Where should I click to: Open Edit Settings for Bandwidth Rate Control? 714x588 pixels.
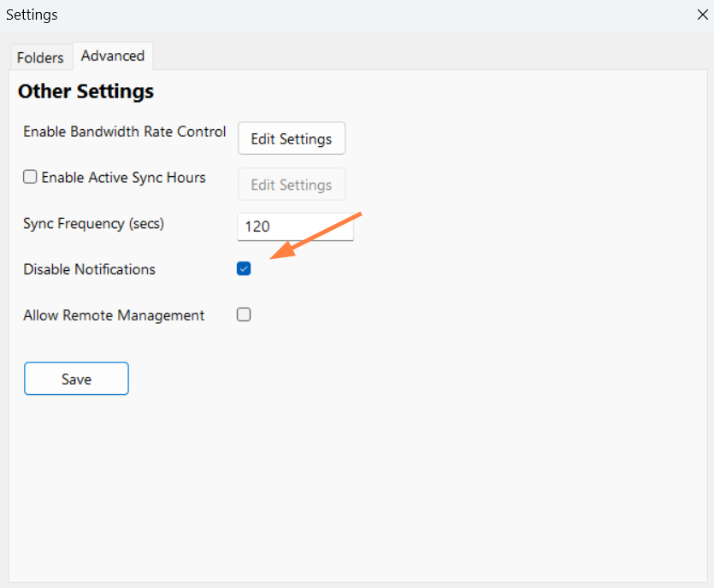291,138
